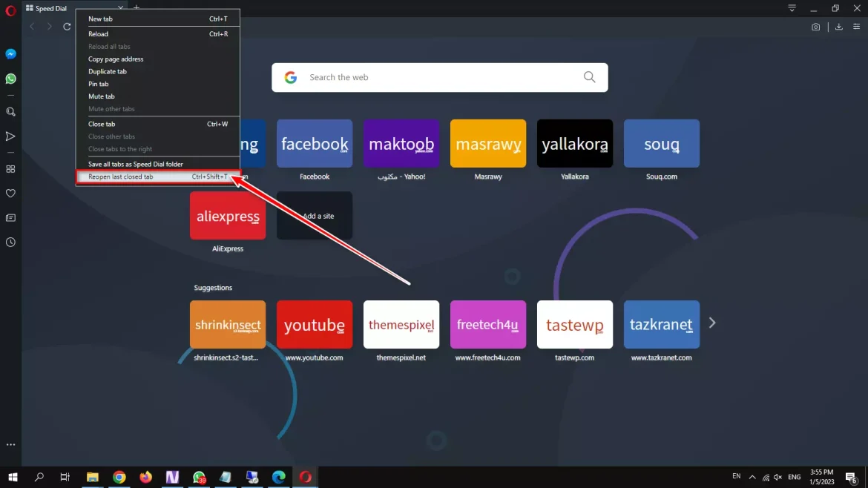
Task: Click the magnifier in the search box
Action: (590, 77)
